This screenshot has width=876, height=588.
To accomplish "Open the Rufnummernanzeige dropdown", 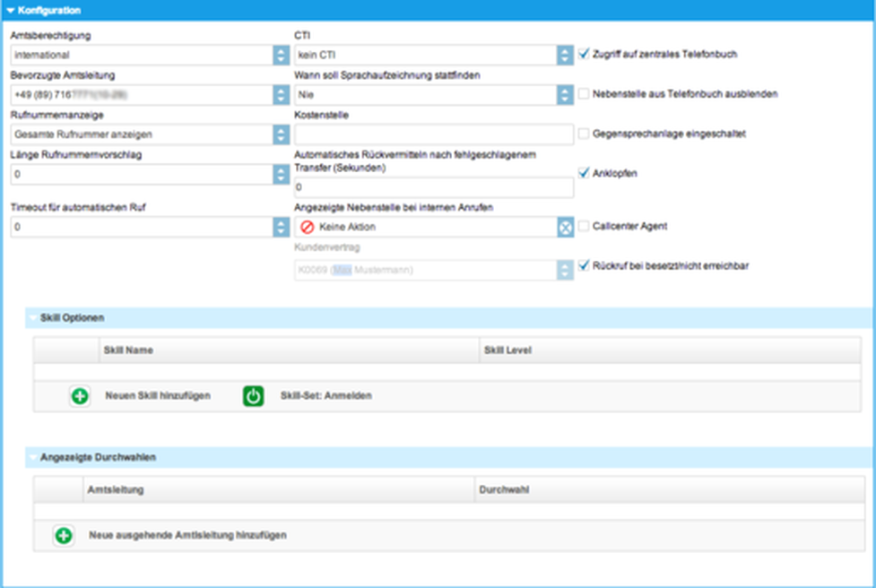I will tap(280, 134).
